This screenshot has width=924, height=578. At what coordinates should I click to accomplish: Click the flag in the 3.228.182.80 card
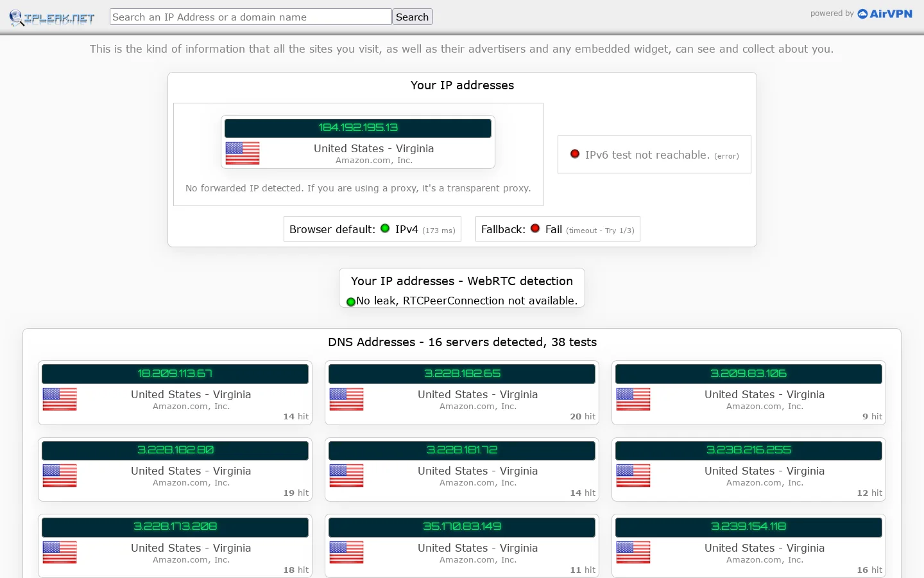pyautogui.click(x=60, y=475)
